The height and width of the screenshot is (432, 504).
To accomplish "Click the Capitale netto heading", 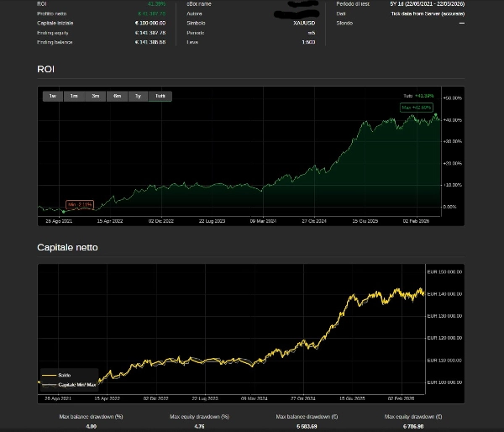I will [x=67, y=247].
